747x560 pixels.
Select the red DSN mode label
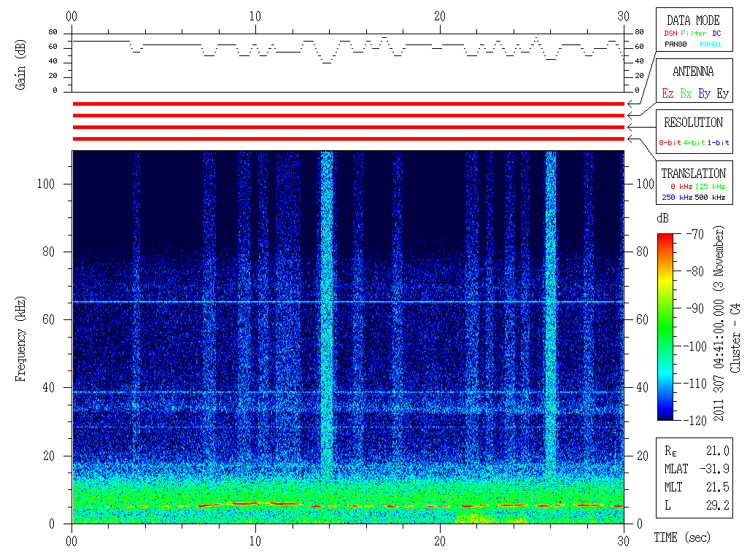[x=670, y=34]
